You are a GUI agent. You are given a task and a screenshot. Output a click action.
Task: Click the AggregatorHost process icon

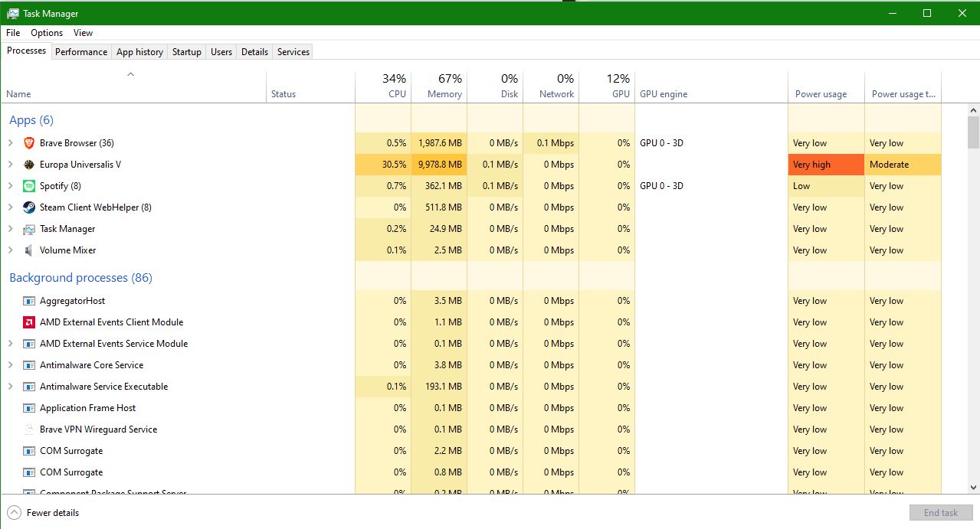click(29, 301)
